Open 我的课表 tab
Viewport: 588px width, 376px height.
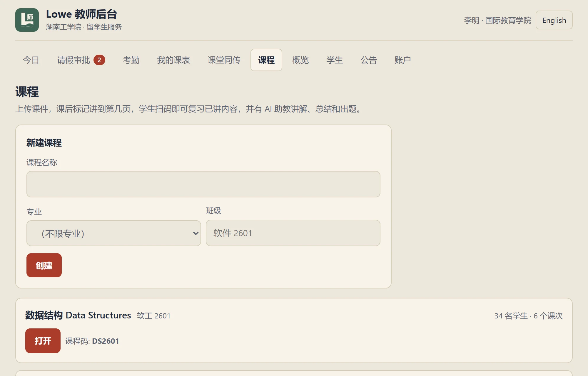point(173,60)
